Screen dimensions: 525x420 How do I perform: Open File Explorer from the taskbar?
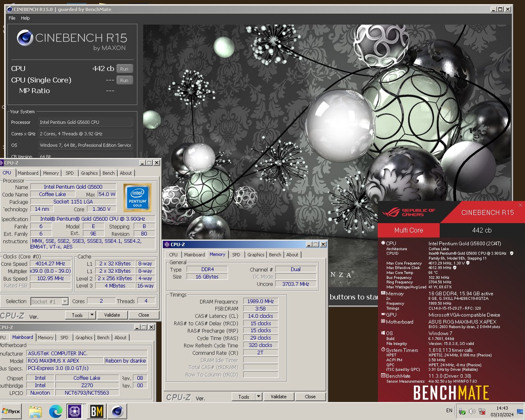tap(35, 411)
